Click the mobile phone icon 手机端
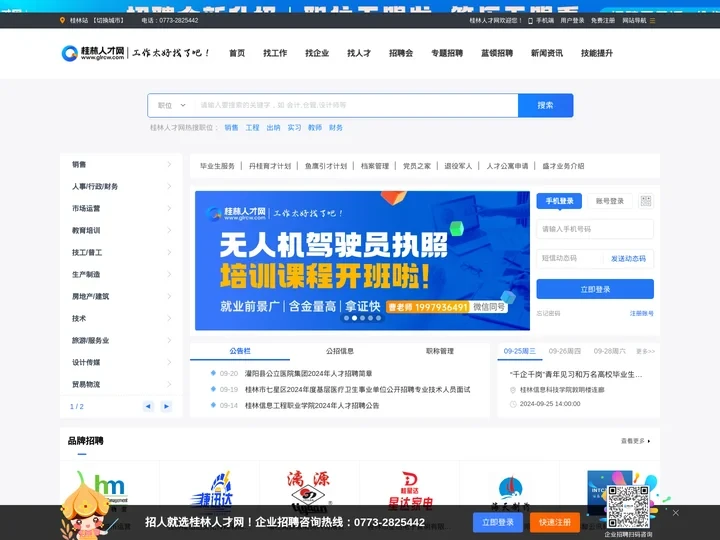Viewport: 720px width, 540px height. coord(530,21)
